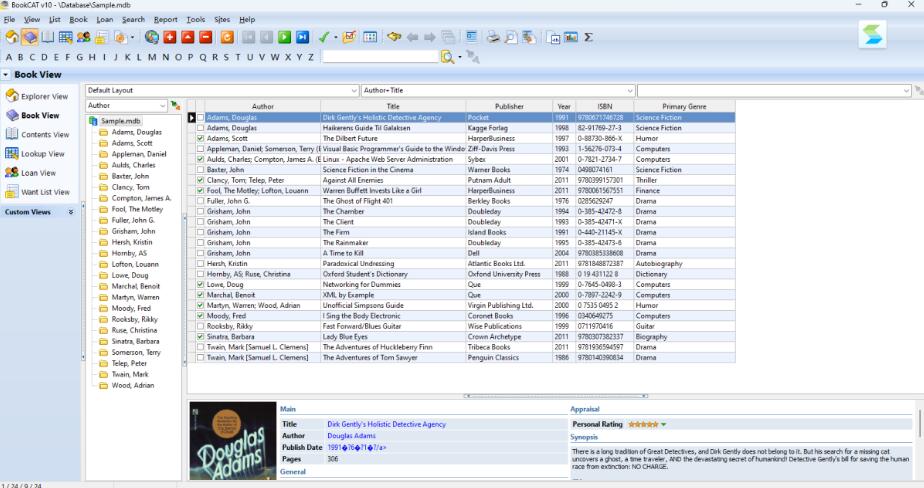Toggle checkbox for Sinatra, Barbara Lady Blue Eyes

(200, 337)
